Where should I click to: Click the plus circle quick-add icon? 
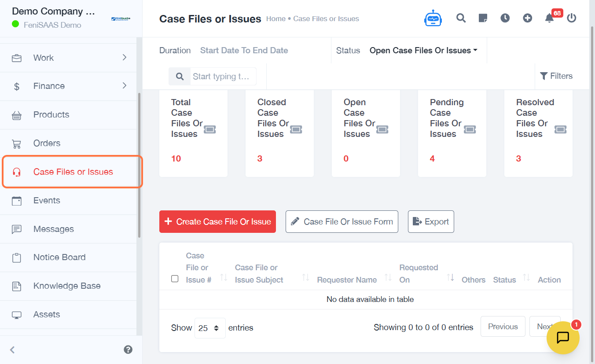click(x=527, y=18)
